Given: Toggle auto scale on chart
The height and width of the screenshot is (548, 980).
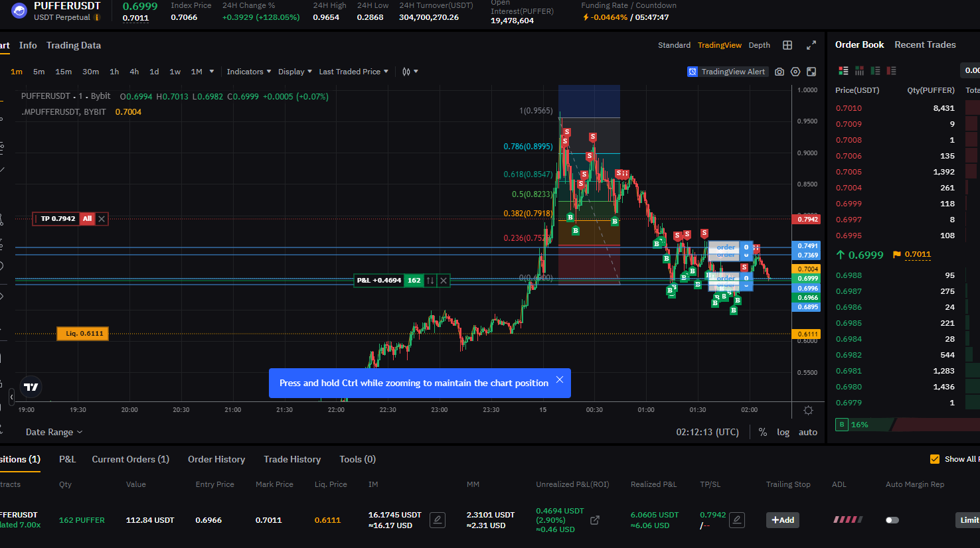Looking at the screenshot, I should point(808,432).
